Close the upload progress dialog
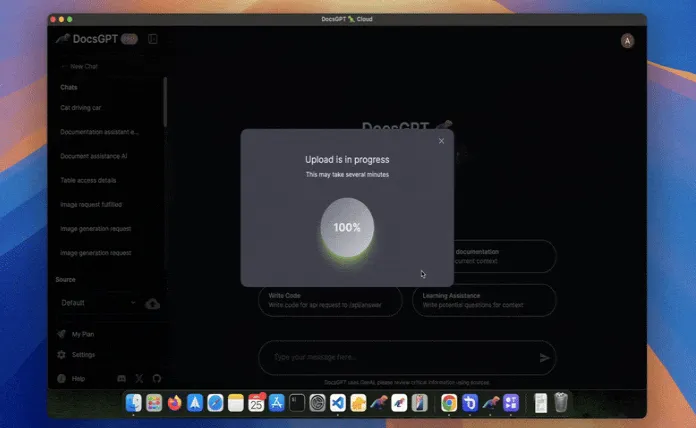 (x=441, y=141)
